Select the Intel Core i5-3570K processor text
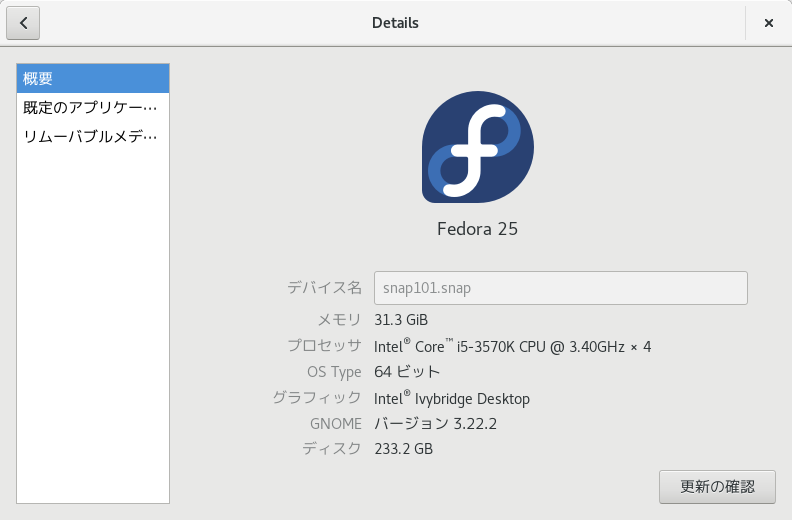 point(512,347)
